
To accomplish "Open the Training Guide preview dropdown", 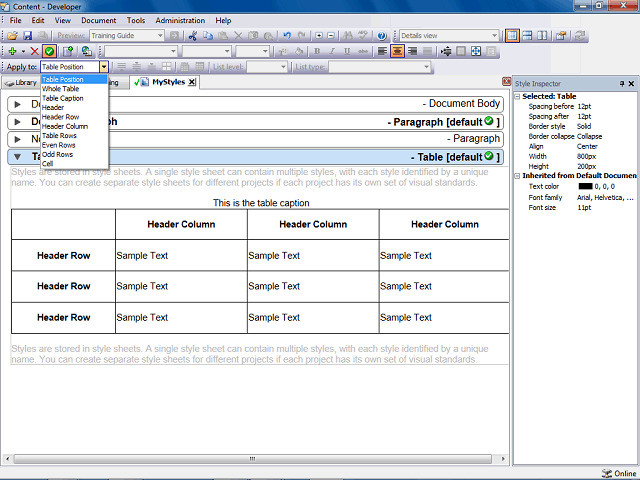I will (127, 36).
